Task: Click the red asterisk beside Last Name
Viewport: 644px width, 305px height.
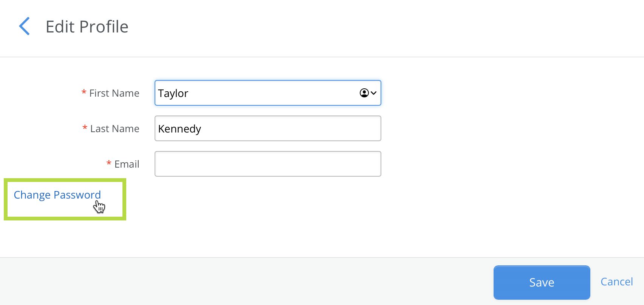Action: click(85, 128)
